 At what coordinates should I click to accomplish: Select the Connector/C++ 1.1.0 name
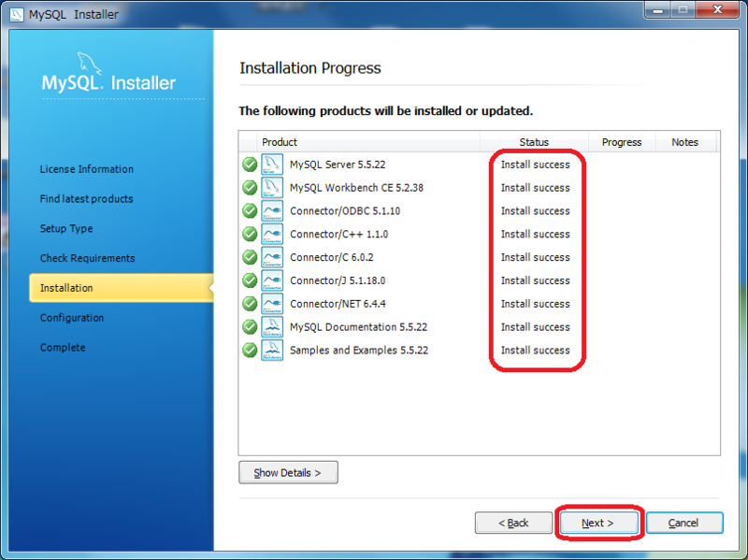[x=338, y=235]
